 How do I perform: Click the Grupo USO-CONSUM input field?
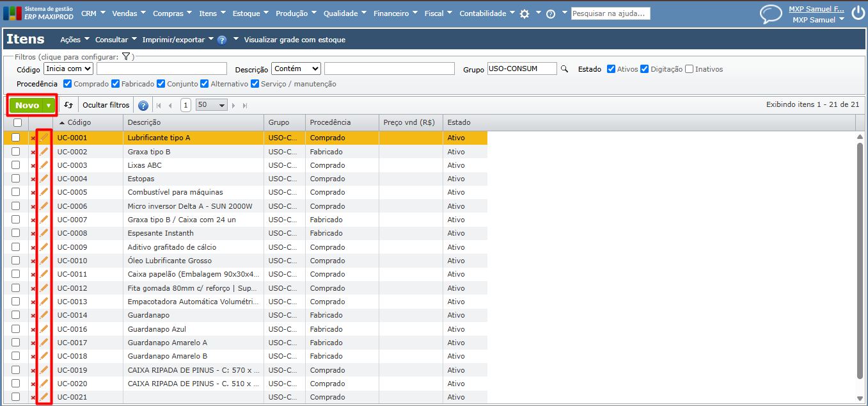tap(522, 69)
